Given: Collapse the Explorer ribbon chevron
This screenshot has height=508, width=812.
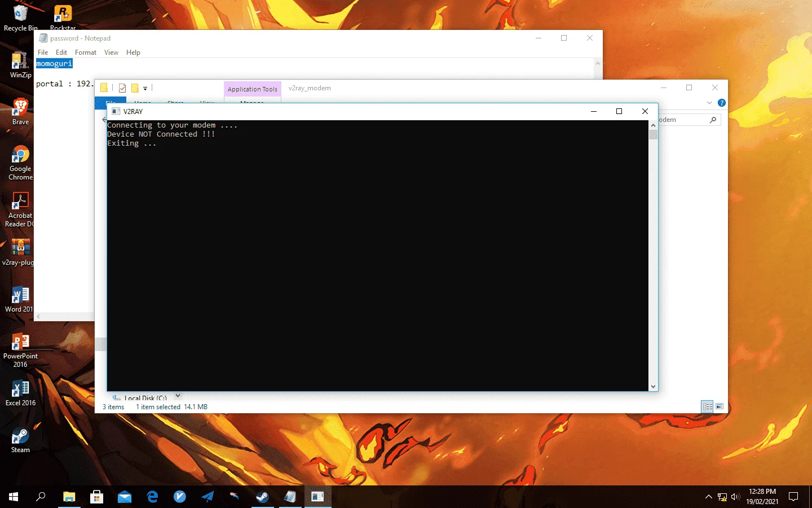Looking at the screenshot, I should [709, 103].
